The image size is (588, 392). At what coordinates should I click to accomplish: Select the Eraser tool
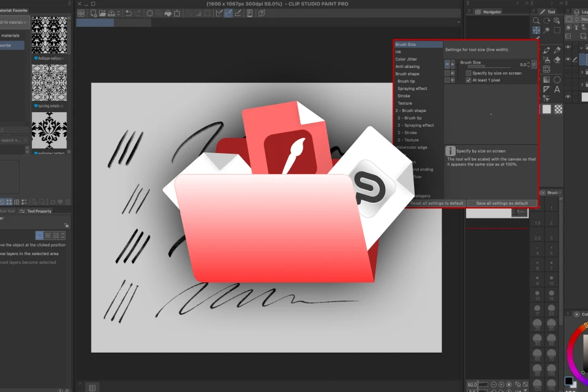point(557,59)
